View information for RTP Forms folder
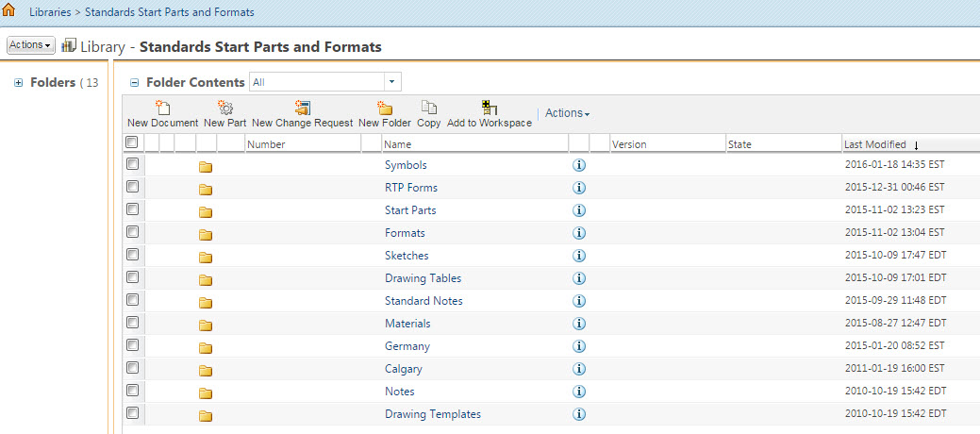 coord(579,188)
